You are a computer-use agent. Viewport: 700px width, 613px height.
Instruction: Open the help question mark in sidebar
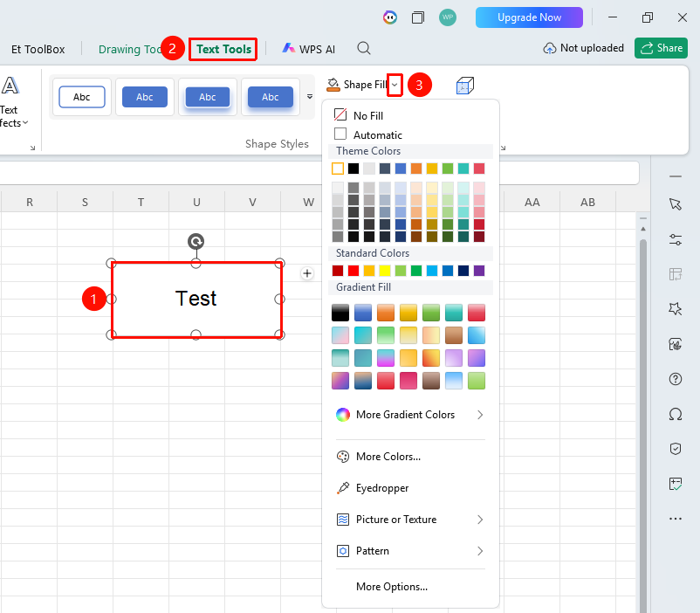pyautogui.click(x=676, y=379)
